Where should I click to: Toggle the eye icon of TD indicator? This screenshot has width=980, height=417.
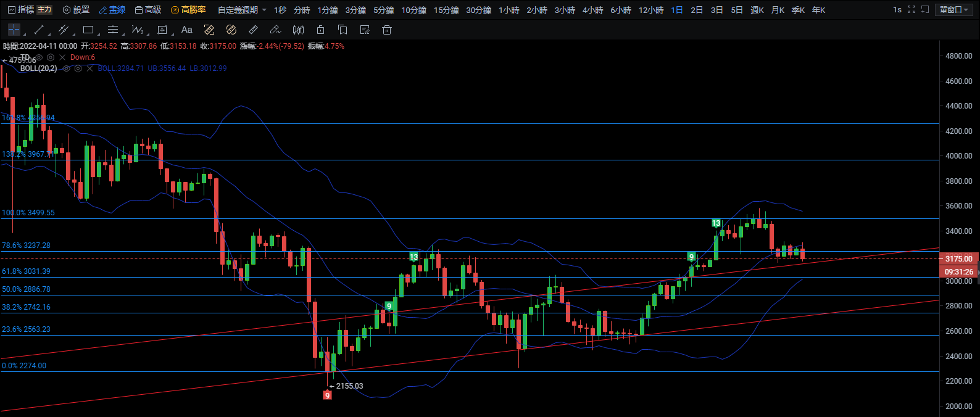[39, 57]
